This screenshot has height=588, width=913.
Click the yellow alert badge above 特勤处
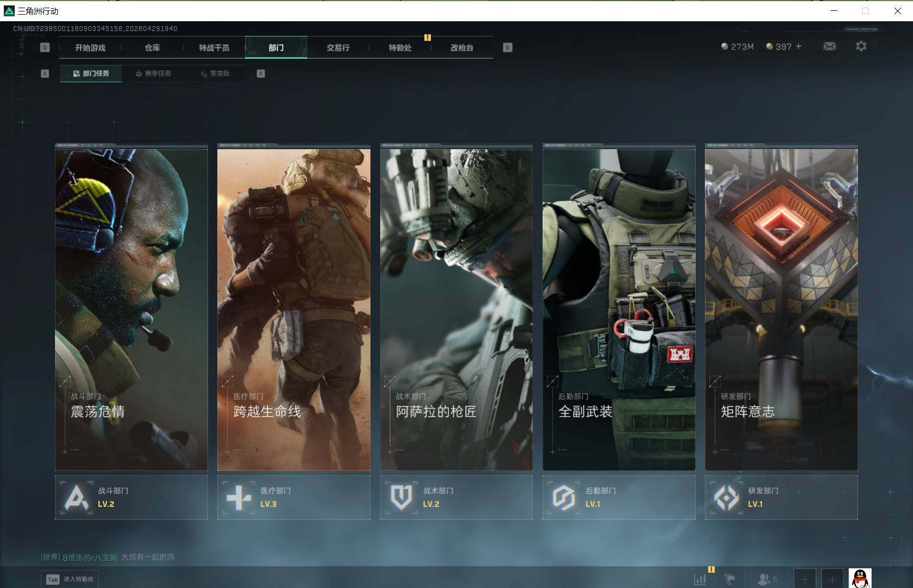coord(428,38)
